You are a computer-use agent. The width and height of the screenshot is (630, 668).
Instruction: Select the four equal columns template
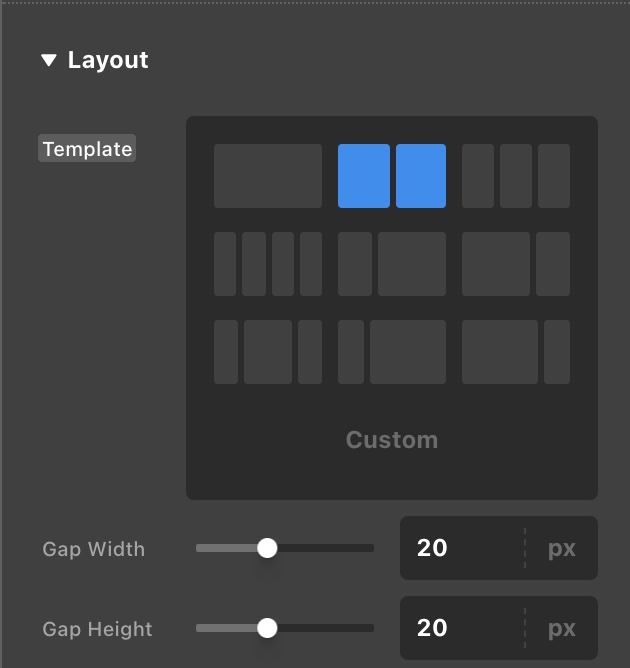point(268,264)
